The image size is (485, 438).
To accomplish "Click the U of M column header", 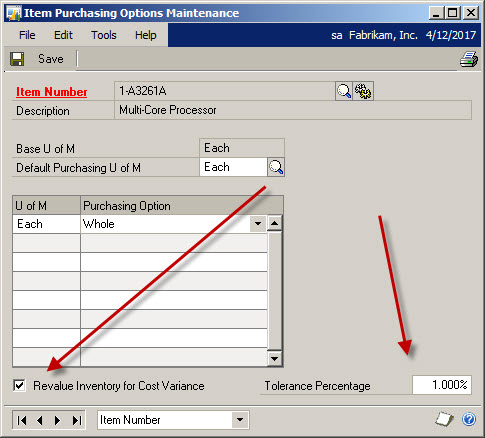I will (46, 206).
